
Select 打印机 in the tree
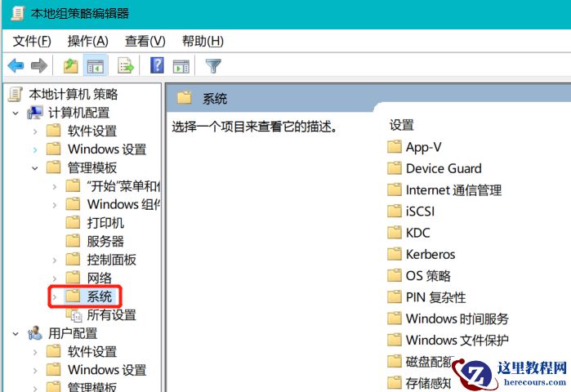105,223
